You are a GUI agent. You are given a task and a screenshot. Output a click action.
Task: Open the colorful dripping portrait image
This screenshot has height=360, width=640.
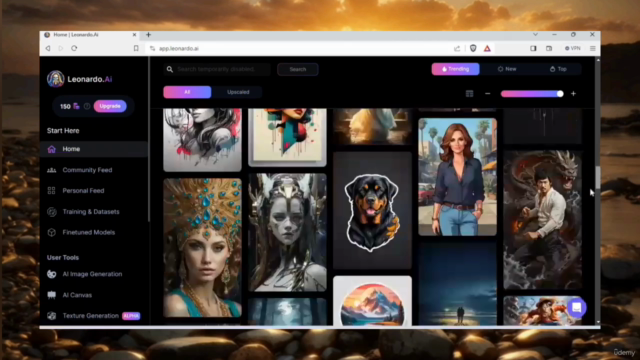287,137
